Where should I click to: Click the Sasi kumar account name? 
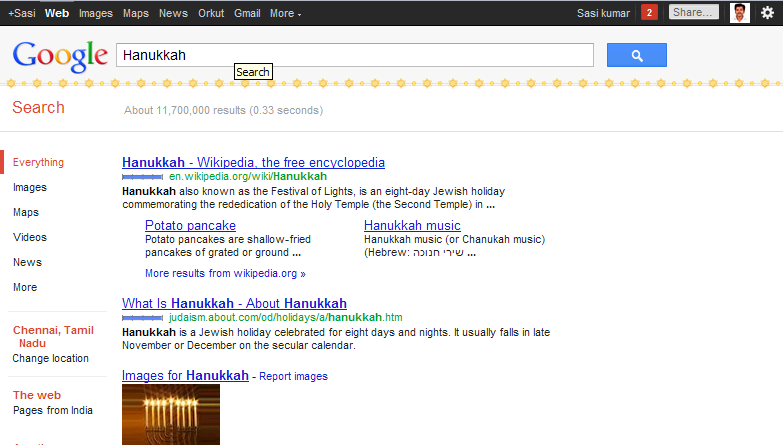click(x=603, y=13)
